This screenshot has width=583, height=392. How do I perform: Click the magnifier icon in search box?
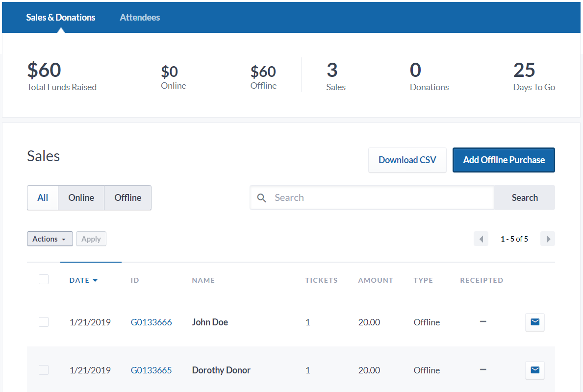(x=262, y=198)
